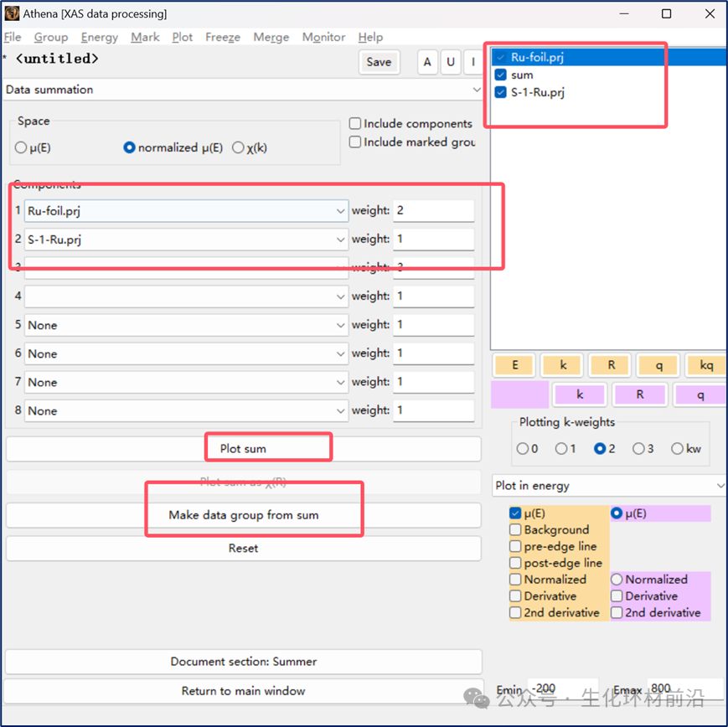Click the weight field for component 1

(x=434, y=210)
